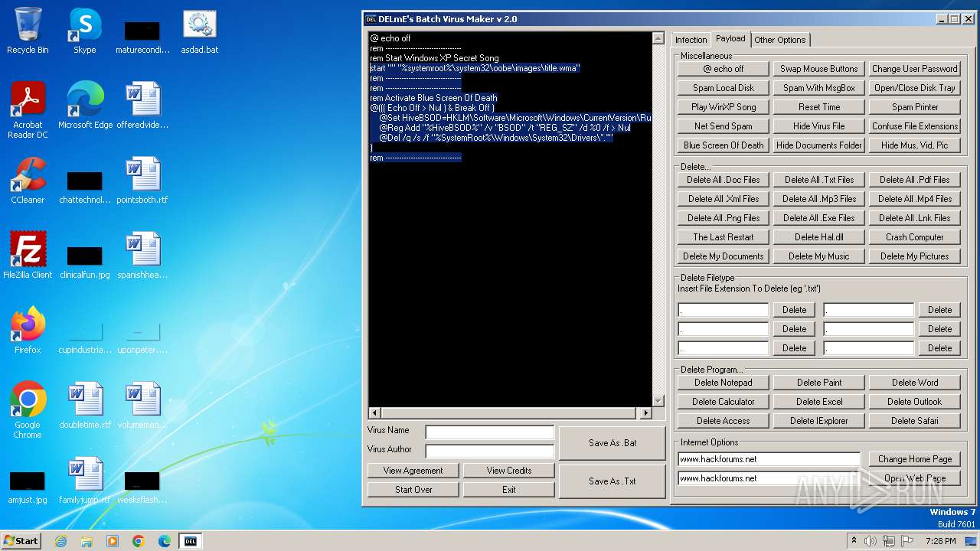
Task: Click the Exit button
Action: coord(509,490)
